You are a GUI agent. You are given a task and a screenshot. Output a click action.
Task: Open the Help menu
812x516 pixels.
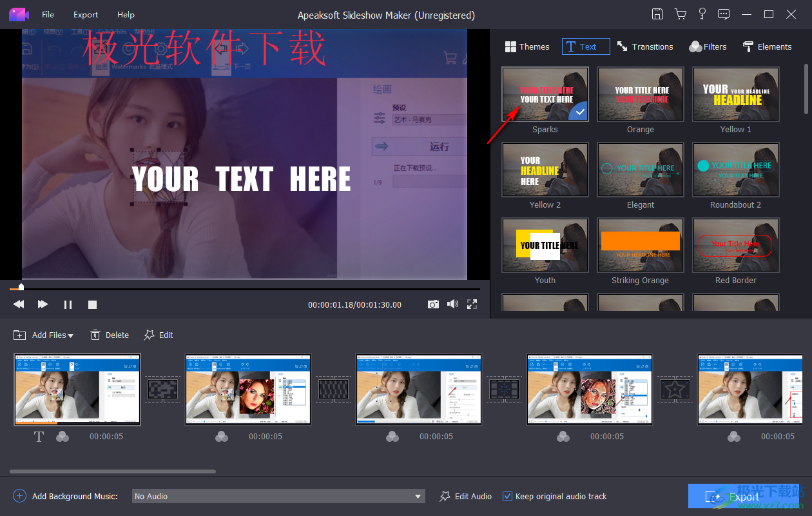[126, 14]
